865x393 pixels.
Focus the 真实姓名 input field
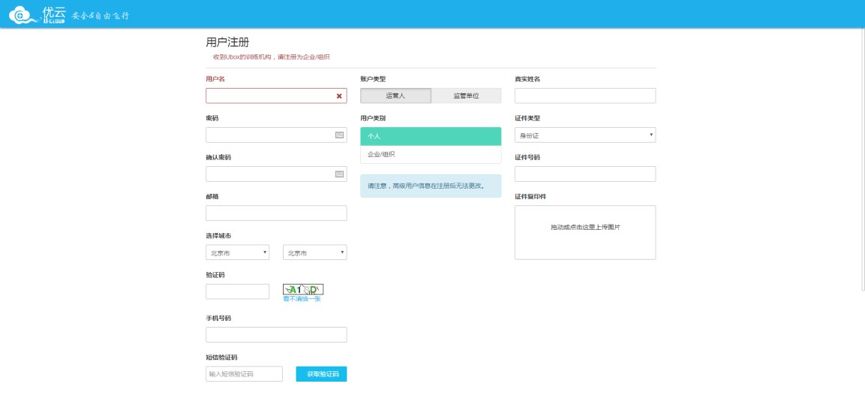point(585,96)
